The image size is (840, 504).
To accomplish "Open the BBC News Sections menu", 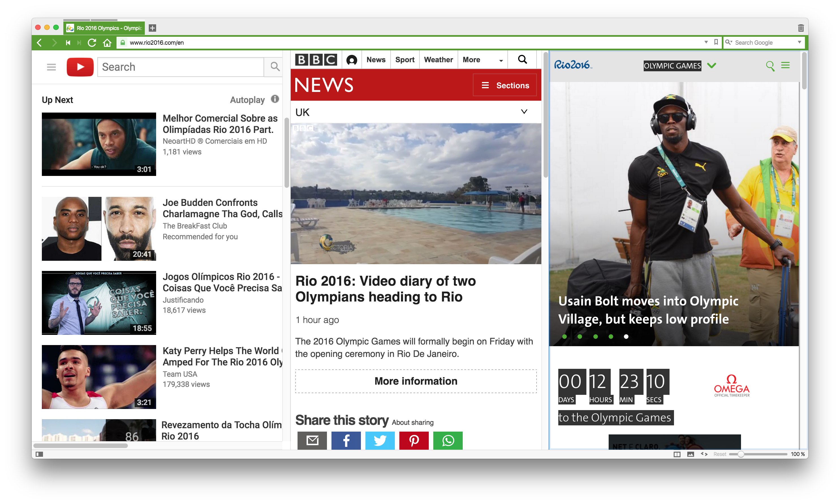I will point(505,85).
